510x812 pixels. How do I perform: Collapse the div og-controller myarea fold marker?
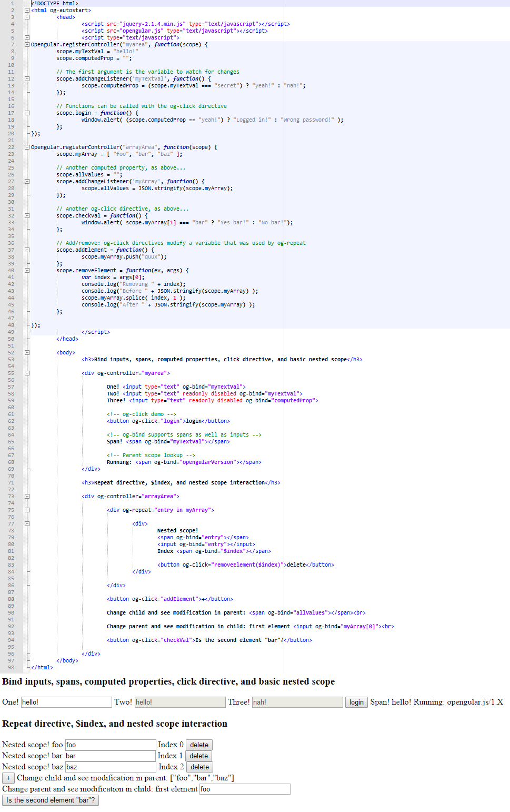click(x=27, y=373)
